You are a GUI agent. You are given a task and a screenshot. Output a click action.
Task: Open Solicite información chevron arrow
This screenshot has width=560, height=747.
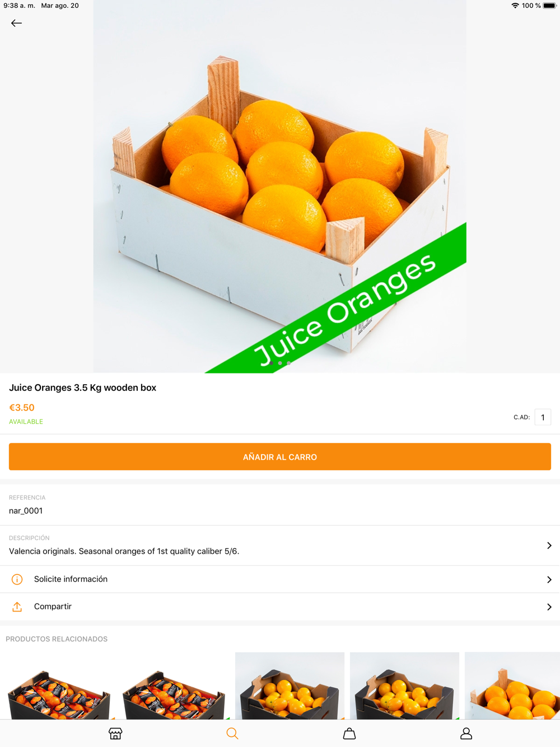click(x=549, y=580)
